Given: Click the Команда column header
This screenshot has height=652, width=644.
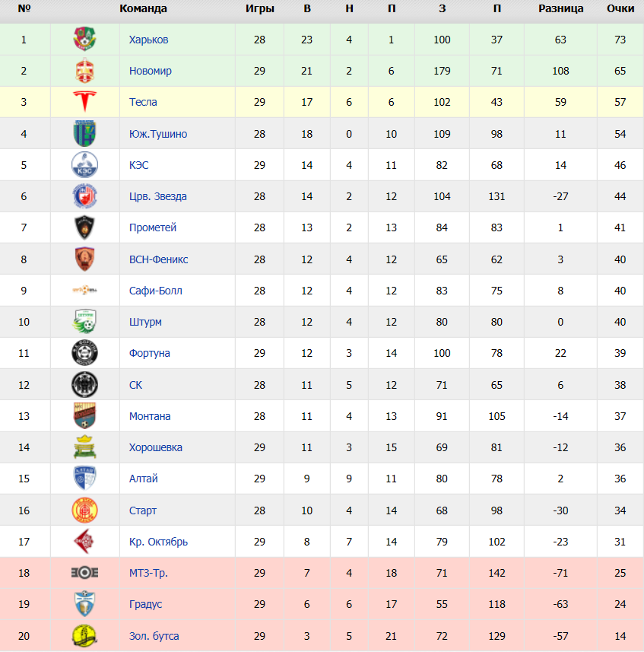Looking at the screenshot, I should point(143,8).
